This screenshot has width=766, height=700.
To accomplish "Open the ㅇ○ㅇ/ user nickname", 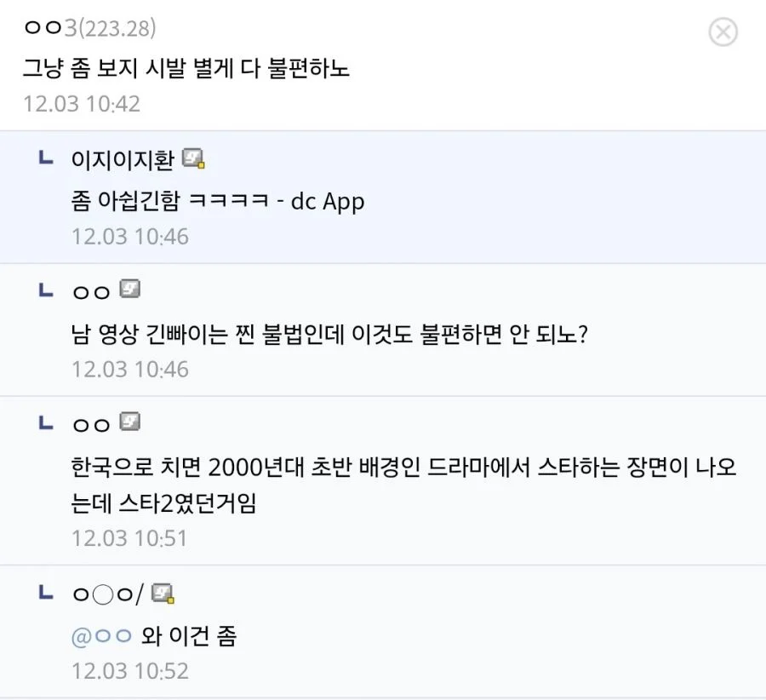I will pyautogui.click(x=108, y=594).
